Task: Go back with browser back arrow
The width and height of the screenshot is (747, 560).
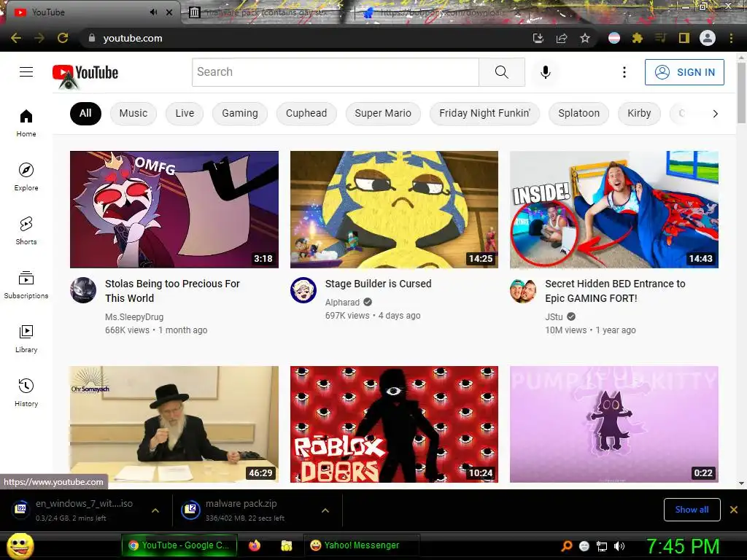Action: point(16,38)
